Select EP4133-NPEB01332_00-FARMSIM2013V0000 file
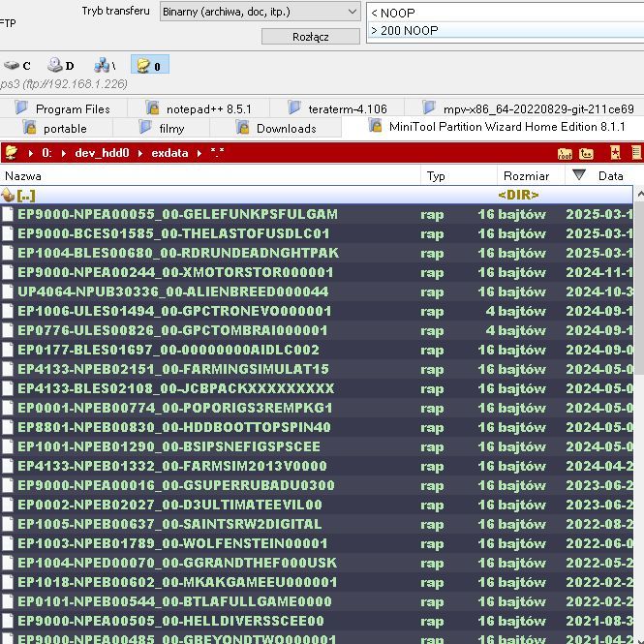 [317, 466]
